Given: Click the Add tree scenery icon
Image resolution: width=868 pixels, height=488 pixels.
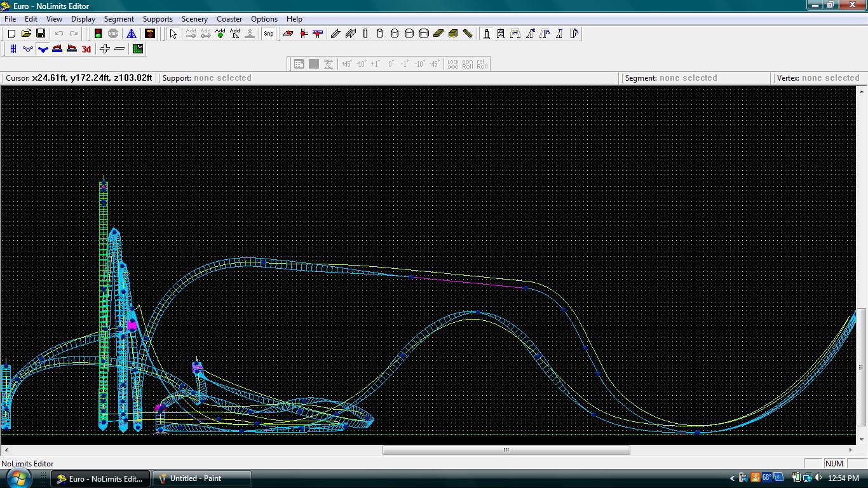Looking at the screenshot, I should click(220, 34).
